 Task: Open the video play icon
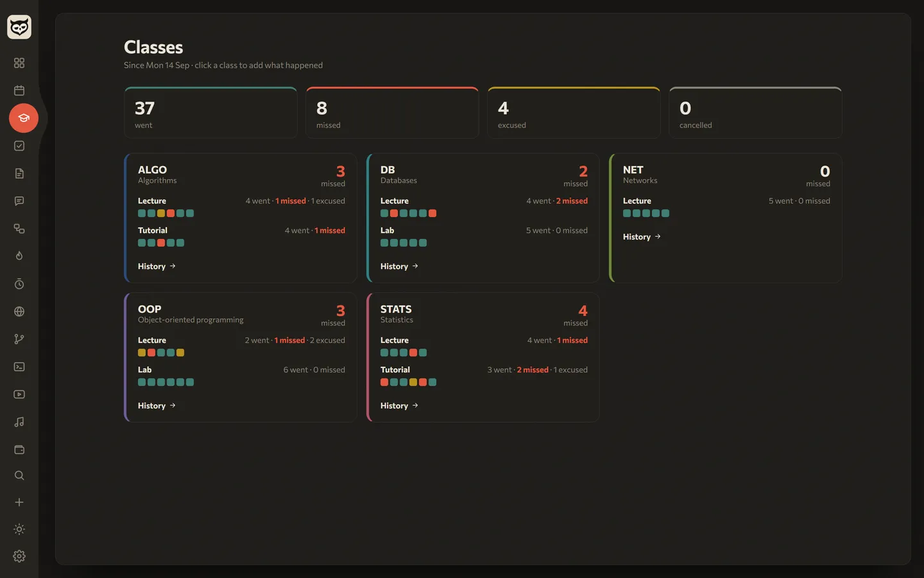pyautogui.click(x=19, y=394)
